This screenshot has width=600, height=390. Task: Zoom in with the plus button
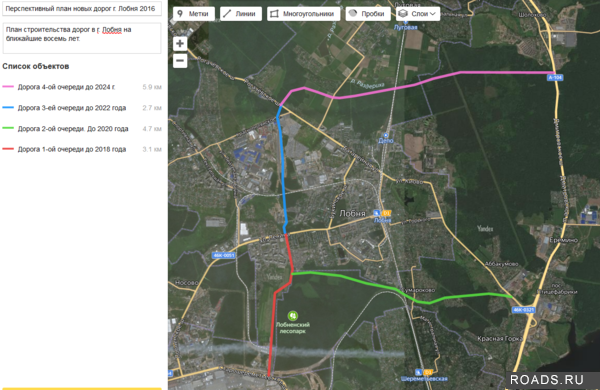pyautogui.click(x=180, y=43)
